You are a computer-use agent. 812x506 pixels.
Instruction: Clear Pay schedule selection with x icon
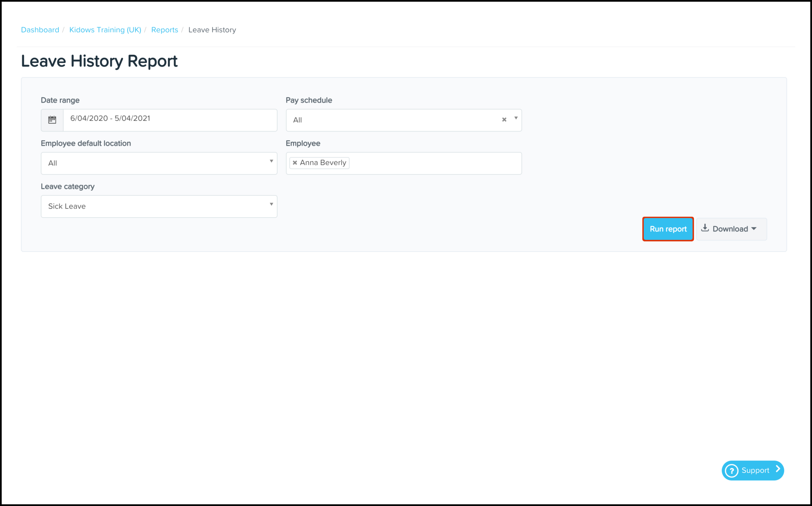coord(504,119)
